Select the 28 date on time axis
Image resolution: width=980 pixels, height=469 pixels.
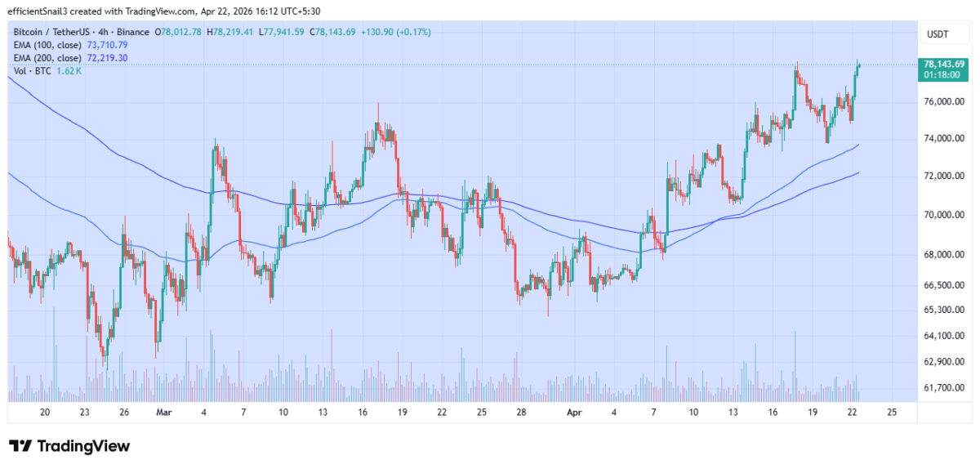521,413
